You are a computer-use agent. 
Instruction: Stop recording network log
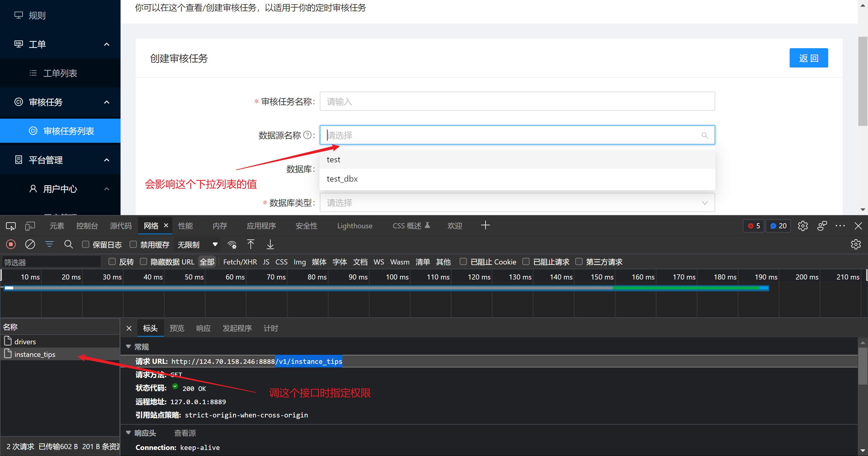(11, 245)
